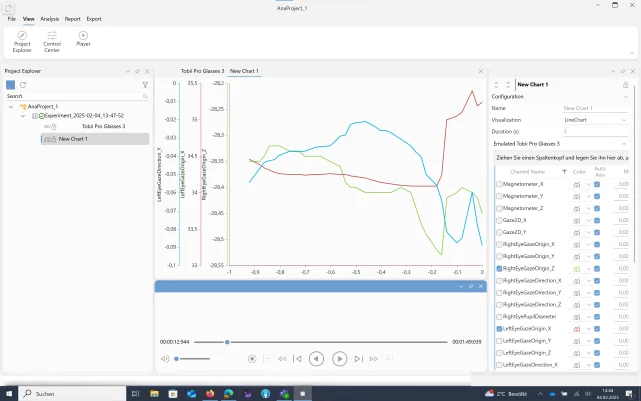Collapse the Emulated Tobii Pro Glasses 3 section
Screen dimensions: 641x401
(x=624, y=144)
